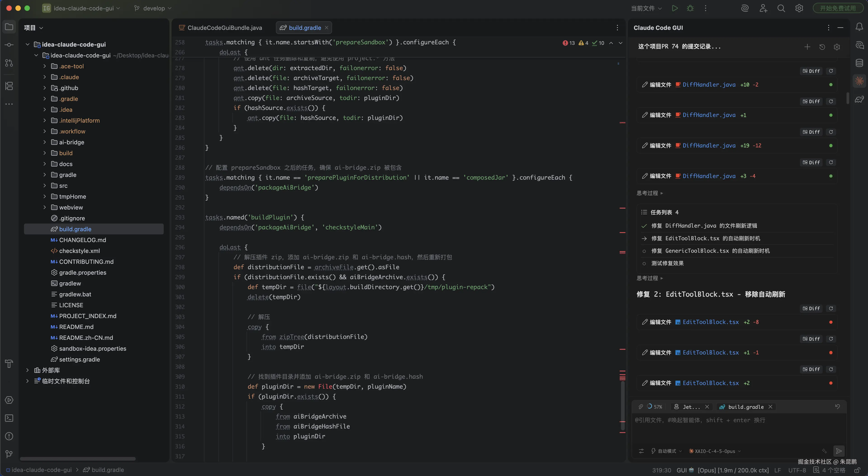Image resolution: width=868 pixels, height=476 pixels.
Task: Click the Debug bug icon
Action: point(690,8)
